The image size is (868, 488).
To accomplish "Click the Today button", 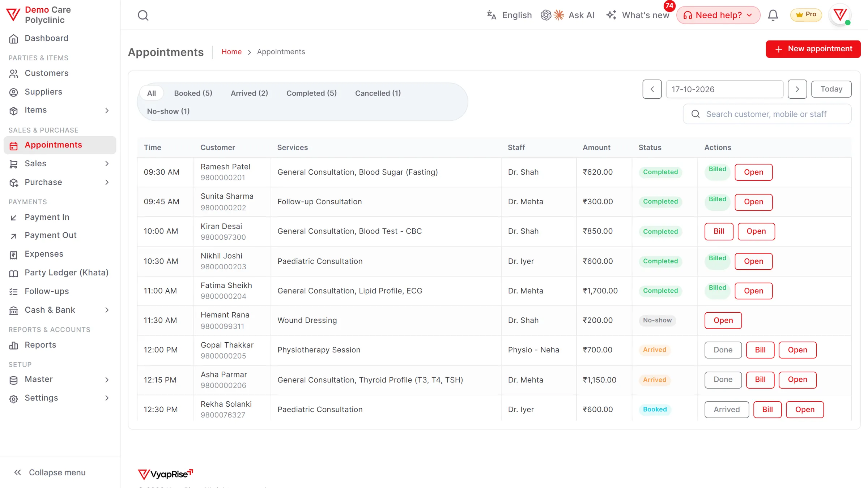I will [831, 89].
